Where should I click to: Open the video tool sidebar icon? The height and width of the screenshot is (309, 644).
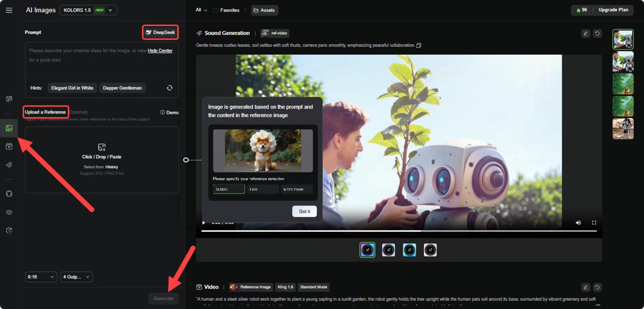[9, 146]
